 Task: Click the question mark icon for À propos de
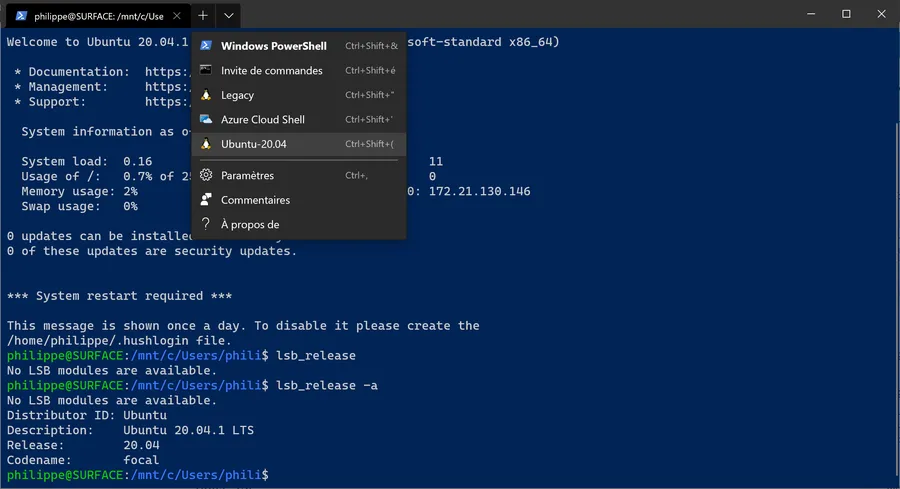(x=206, y=224)
